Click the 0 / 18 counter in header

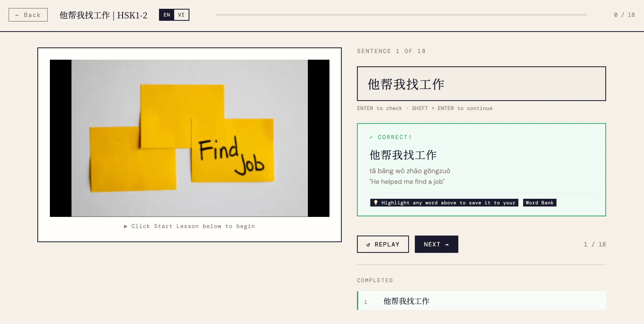[x=624, y=15]
